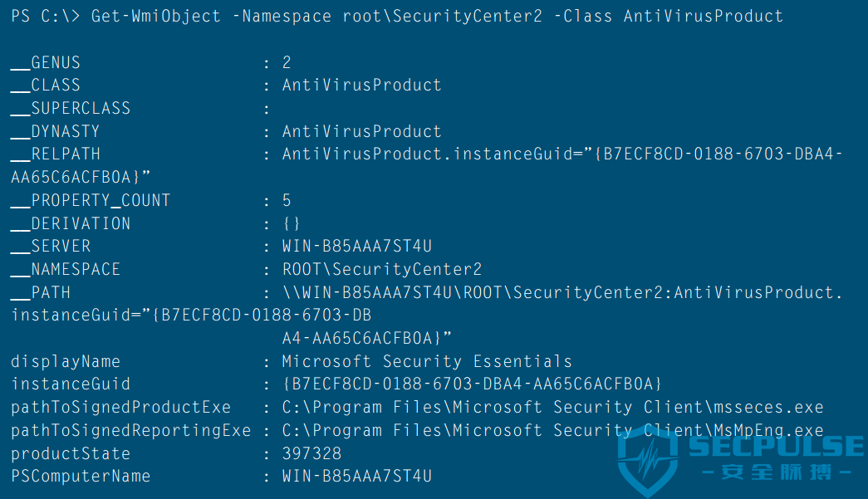Click the __RELPATH property label
The height and width of the screenshot is (499, 868).
coord(56,154)
